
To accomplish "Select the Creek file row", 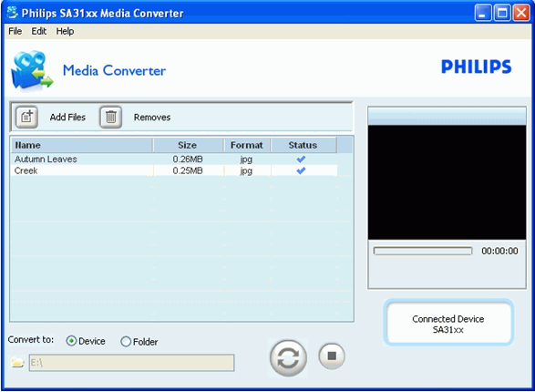I will pos(174,170).
